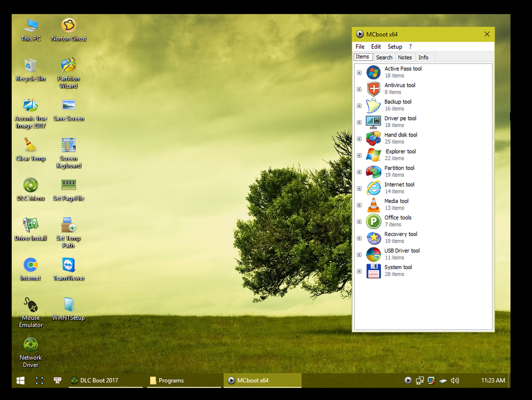Open the Edit menu in MCboot
Image resolution: width=532 pixels, height=400 pixels.
click(x=376, y=46)
